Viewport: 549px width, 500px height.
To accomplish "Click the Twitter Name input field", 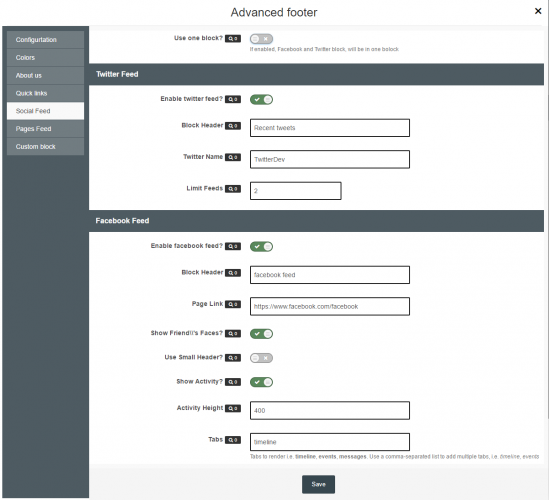I will (330, 159).
